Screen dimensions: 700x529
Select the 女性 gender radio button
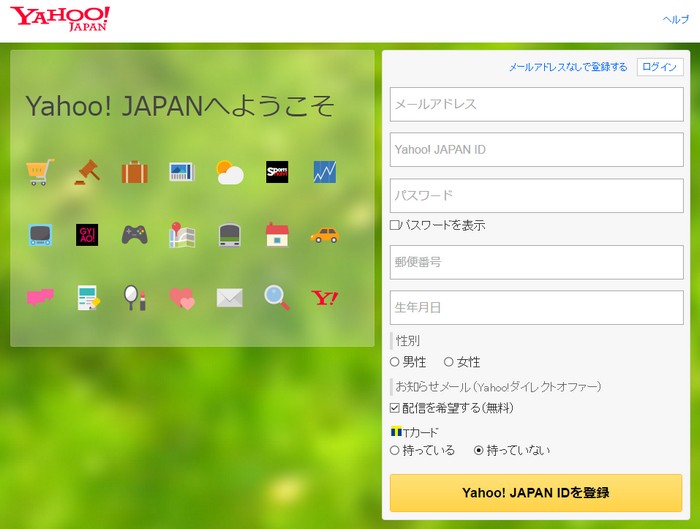[449, 362]
